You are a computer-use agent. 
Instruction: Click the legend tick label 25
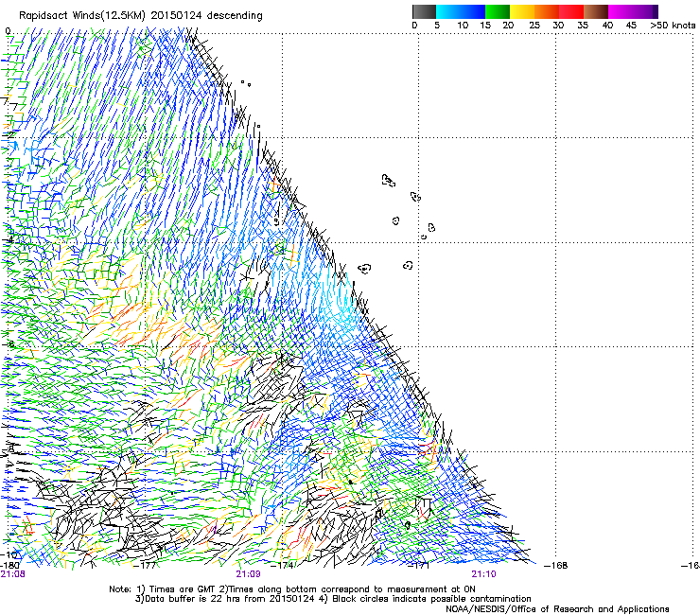(534, 26)
